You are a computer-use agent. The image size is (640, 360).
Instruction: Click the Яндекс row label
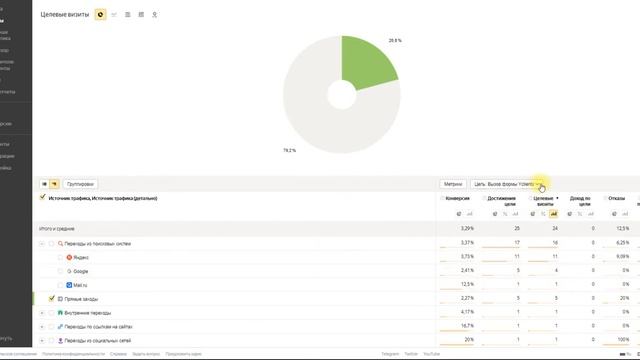[81, 258]
